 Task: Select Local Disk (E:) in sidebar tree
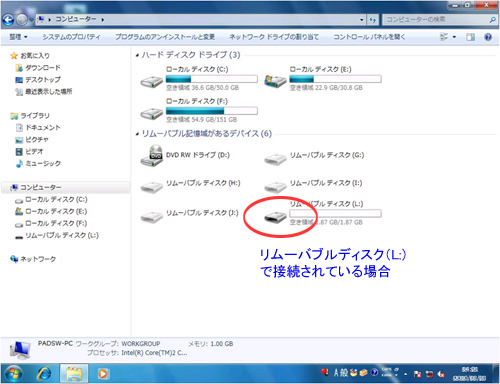point(51,212)
